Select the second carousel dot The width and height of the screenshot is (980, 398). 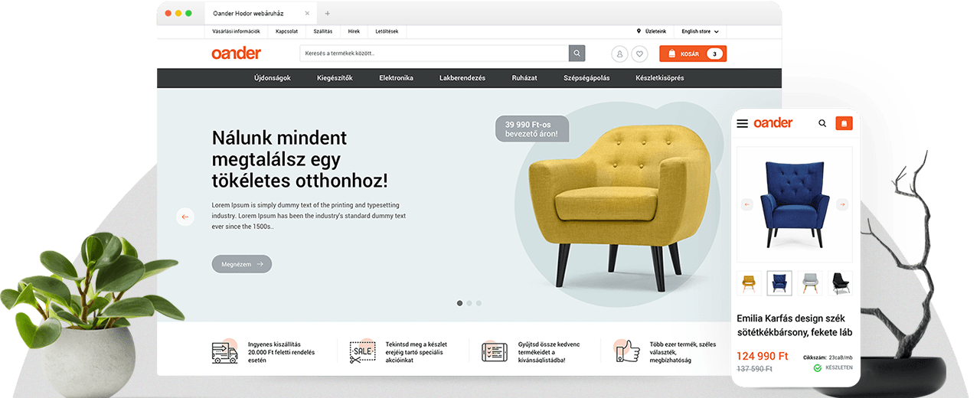[x=469, y=303]
